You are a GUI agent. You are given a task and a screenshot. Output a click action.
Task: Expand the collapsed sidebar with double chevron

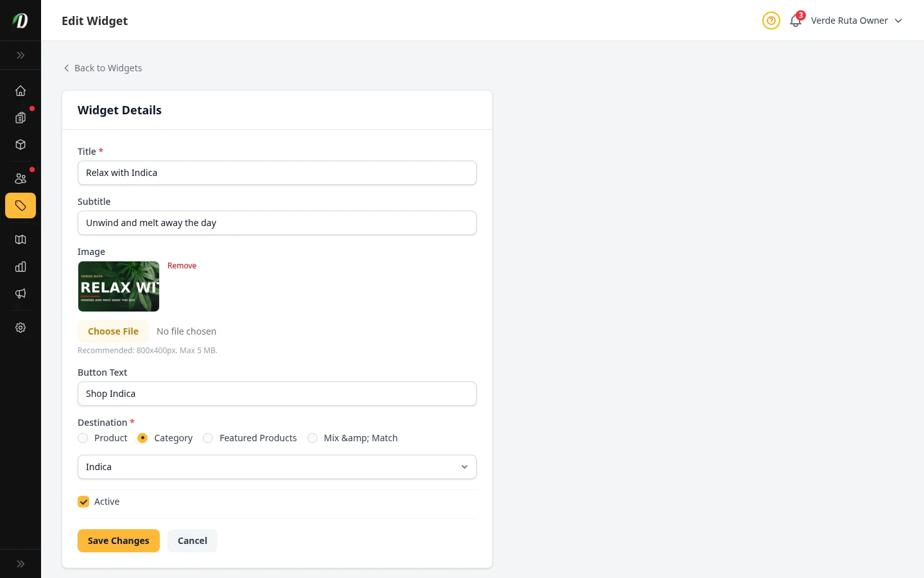pyautogui.click(x=21, y=55)
